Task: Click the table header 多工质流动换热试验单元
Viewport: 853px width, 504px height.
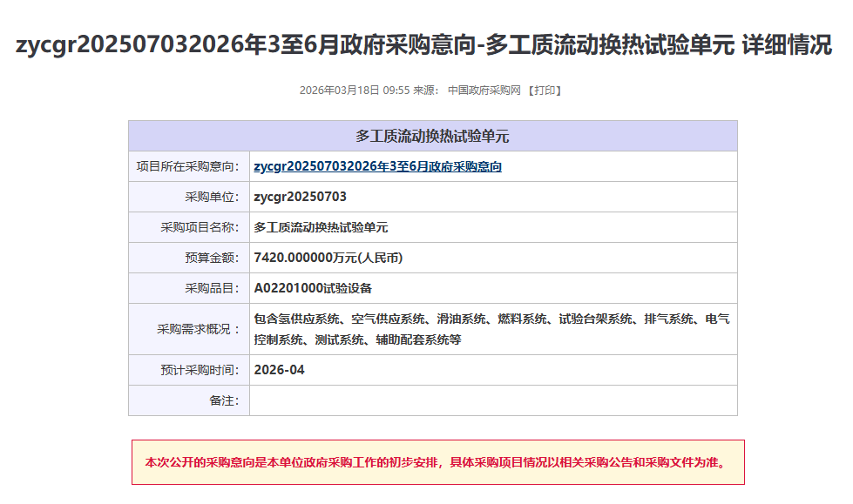Action: (x=432, y=136)
